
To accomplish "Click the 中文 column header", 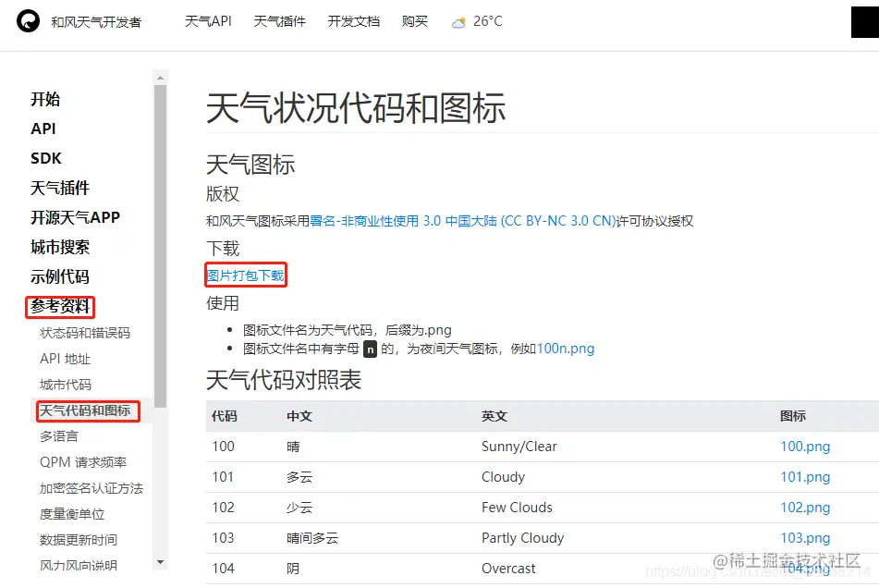I will coord(299,416).
